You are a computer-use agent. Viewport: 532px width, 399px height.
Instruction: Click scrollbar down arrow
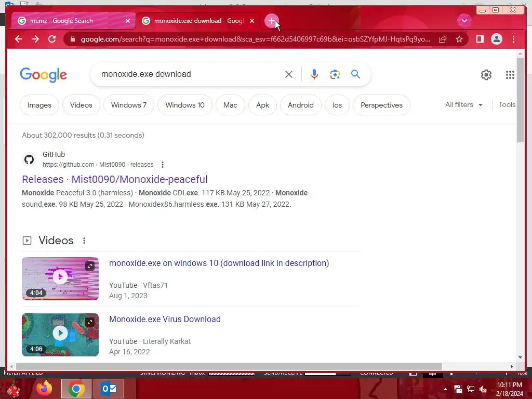520,357
